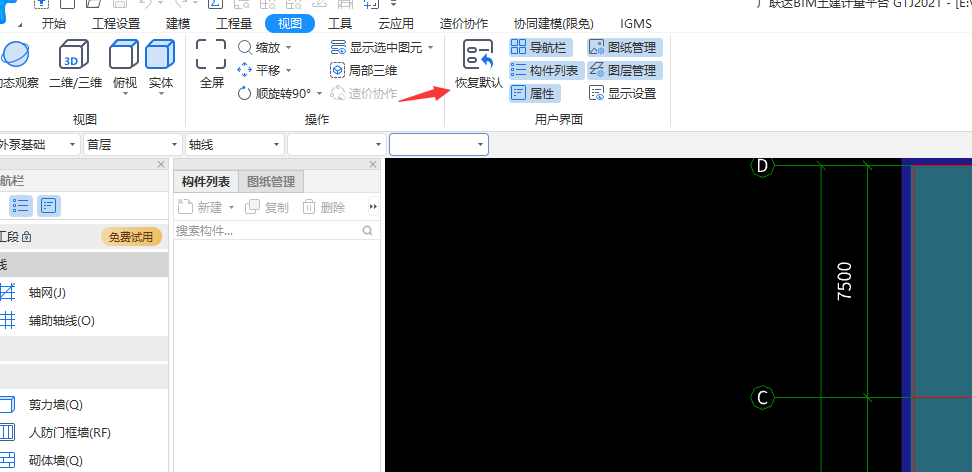The image size is (972, 472).
Task: Open the 建模 ribbon tab
Action: click(x=178, y=24)
